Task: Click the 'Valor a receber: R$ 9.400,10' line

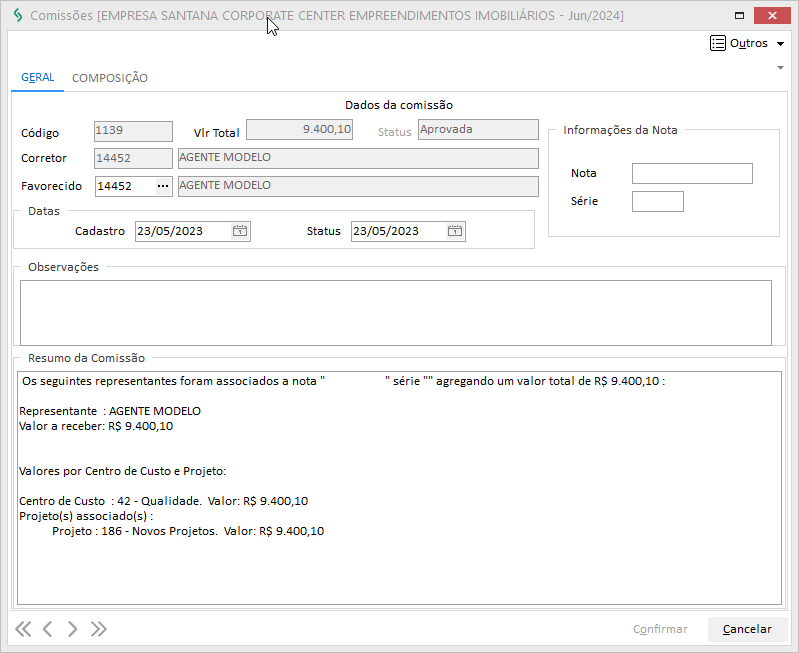Action: point(96,426)
